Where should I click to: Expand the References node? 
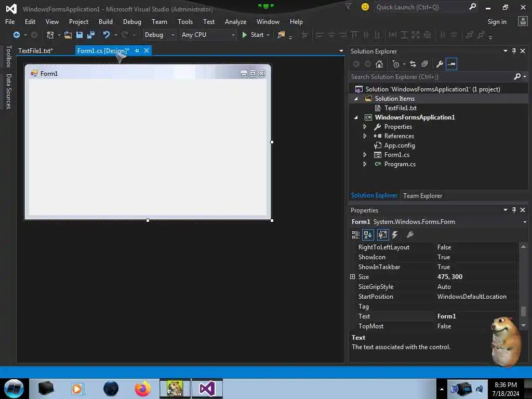tap(365, 136)
